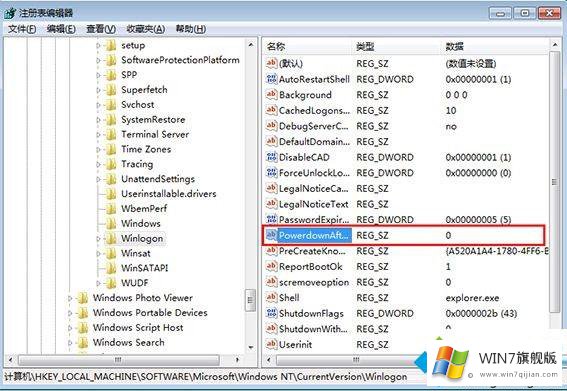The image size is (567, 391).
Task: Select the DebugServerC... value
Action: pos(314,126)
